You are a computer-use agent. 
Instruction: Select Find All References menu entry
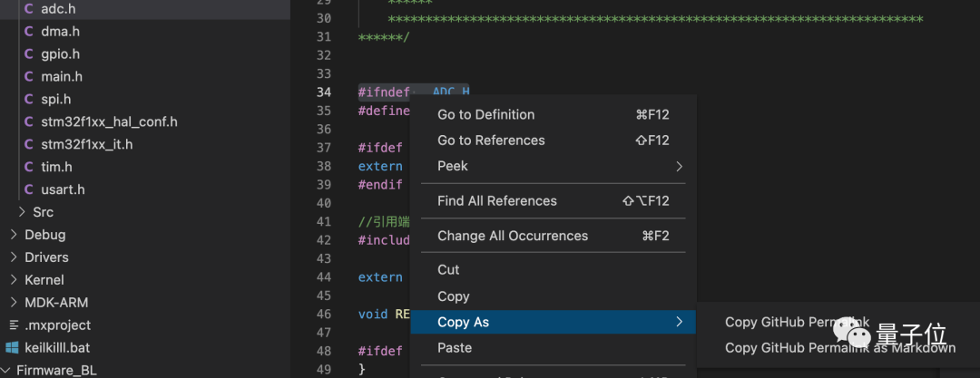[496, 200]
